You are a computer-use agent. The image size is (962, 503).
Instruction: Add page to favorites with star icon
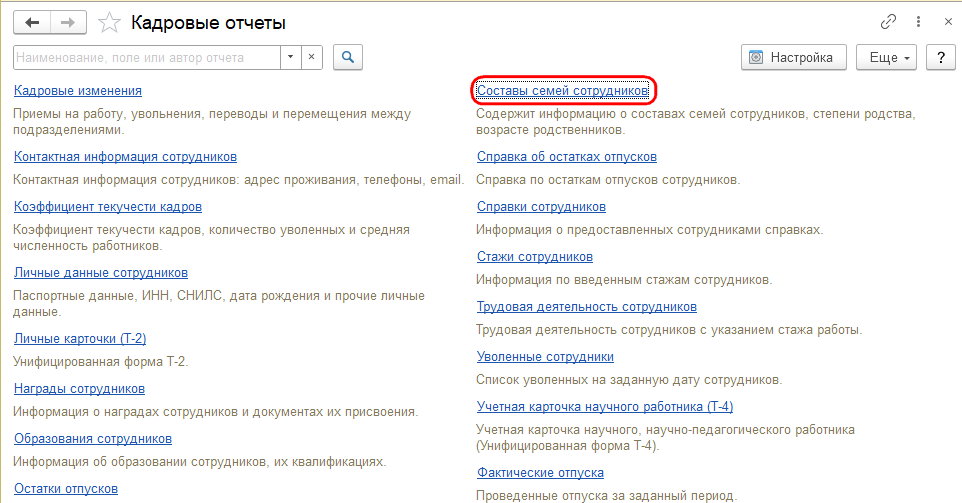pyautogui.click(x=109, y=23)
